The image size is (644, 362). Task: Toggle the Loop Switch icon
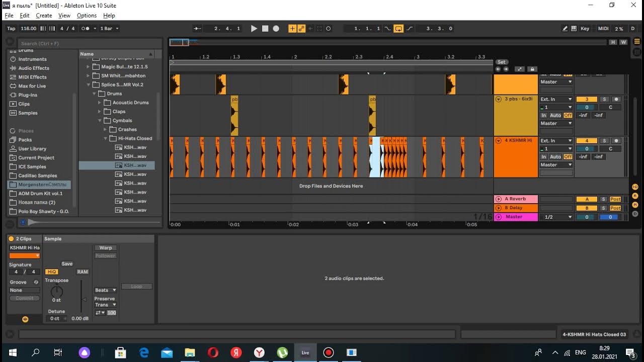point(398,29)
